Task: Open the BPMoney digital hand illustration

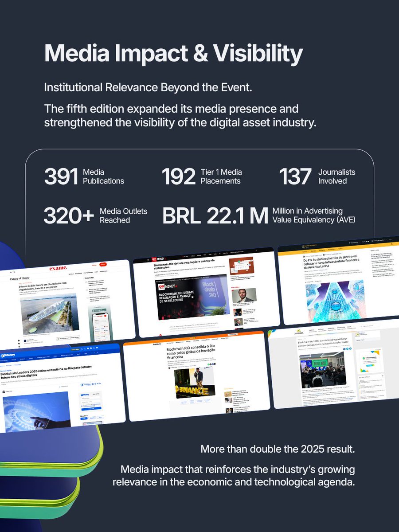Action: pos(37,412)
